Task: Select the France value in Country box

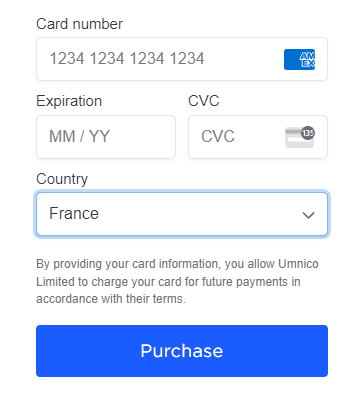Action: [x=74, y=213]
